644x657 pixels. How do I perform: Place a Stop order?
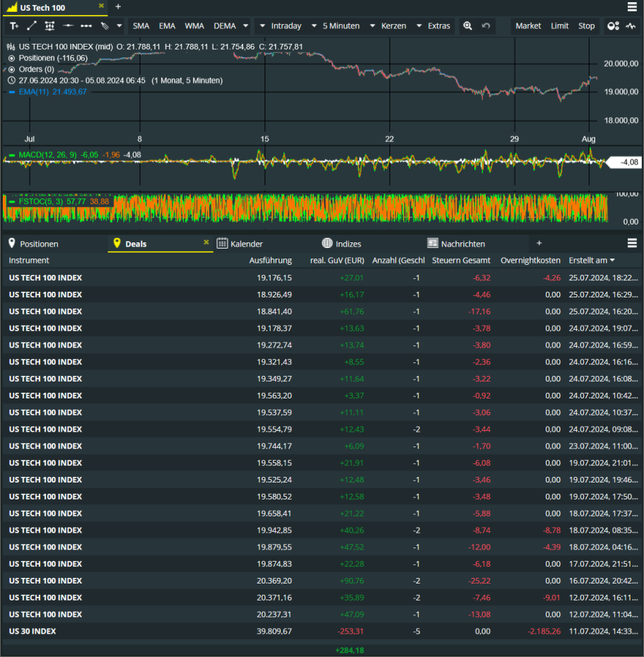click(587, 26)
